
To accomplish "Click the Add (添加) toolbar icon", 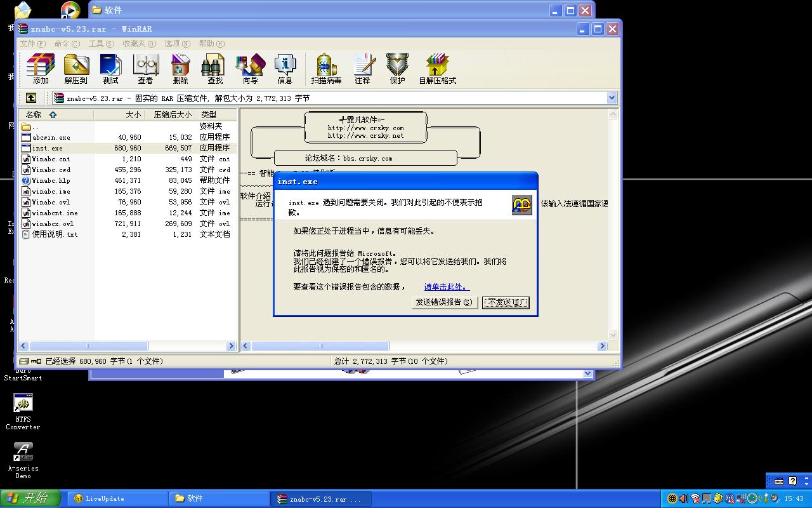I will point(41,69).
